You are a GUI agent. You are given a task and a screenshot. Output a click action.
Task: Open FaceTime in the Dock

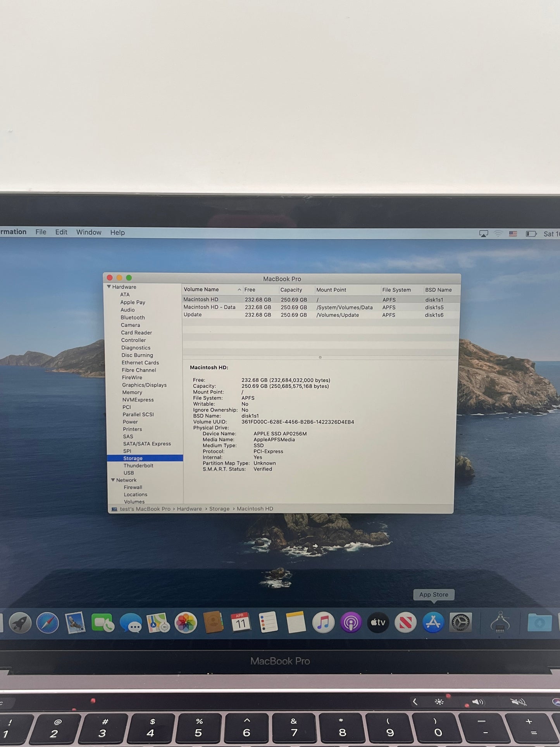coord(103,623)
